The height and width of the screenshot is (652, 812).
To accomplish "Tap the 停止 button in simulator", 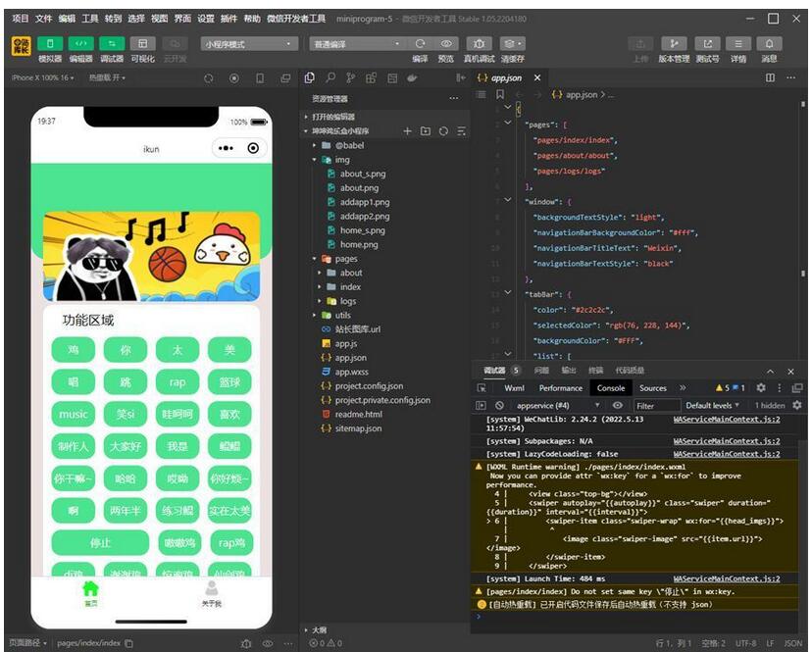I will [x=100, y=542].
